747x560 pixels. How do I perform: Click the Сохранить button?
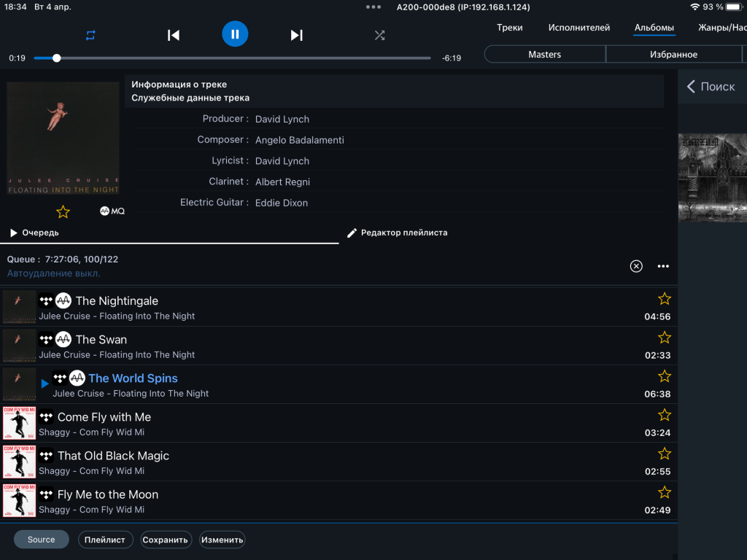(166, 540)
